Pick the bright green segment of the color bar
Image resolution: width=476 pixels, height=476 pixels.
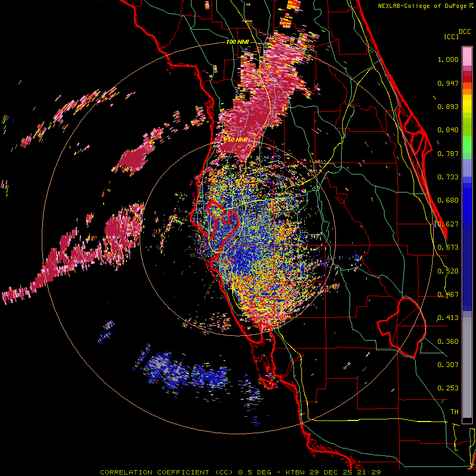(467, 144)
